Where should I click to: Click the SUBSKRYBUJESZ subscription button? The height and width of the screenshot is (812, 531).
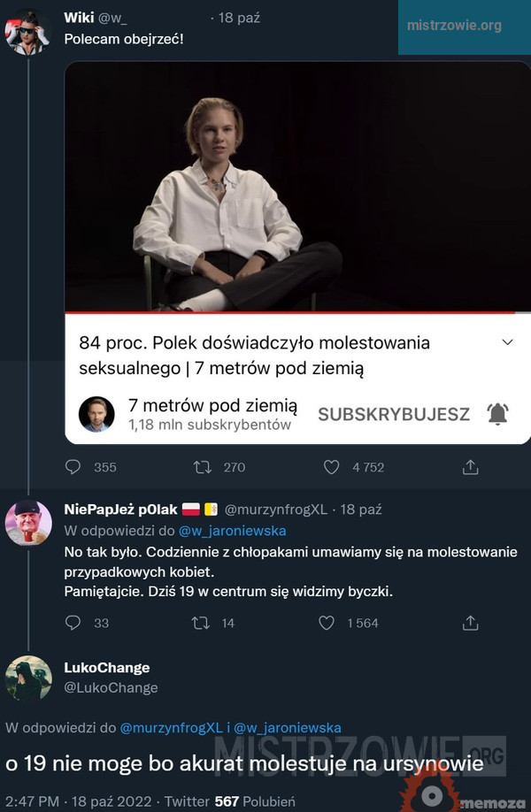tap(394, 414)
